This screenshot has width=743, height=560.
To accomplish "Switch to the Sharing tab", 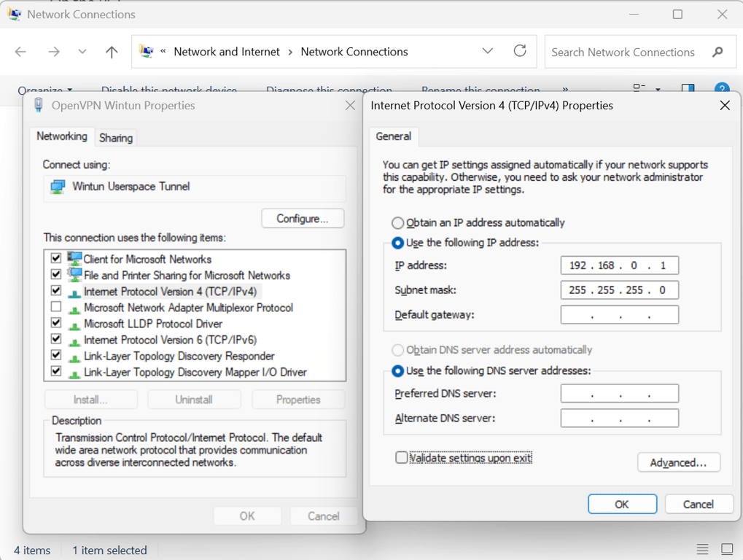I will coord(116,138).
